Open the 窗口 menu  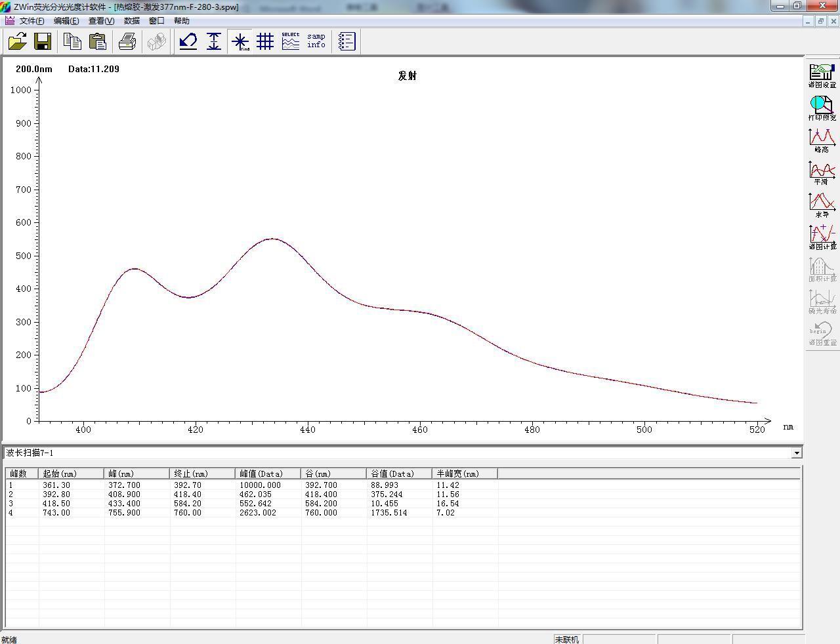point(156,21)
